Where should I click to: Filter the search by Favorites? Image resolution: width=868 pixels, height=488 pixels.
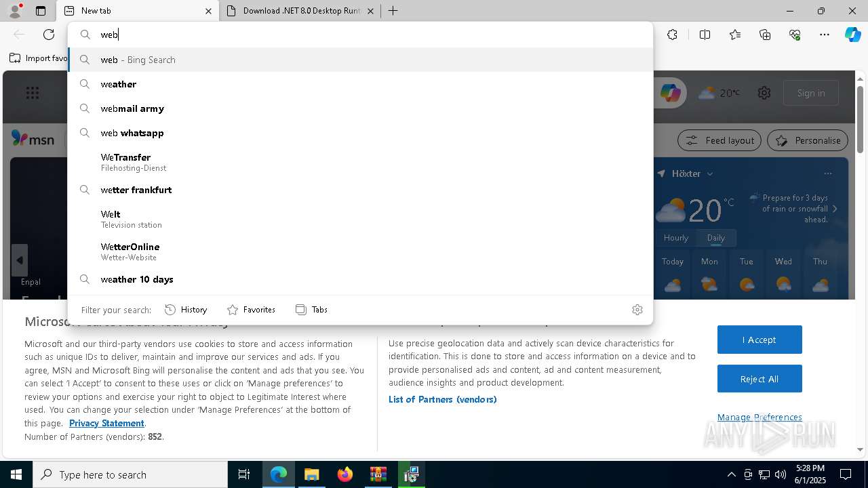point(251,310)
